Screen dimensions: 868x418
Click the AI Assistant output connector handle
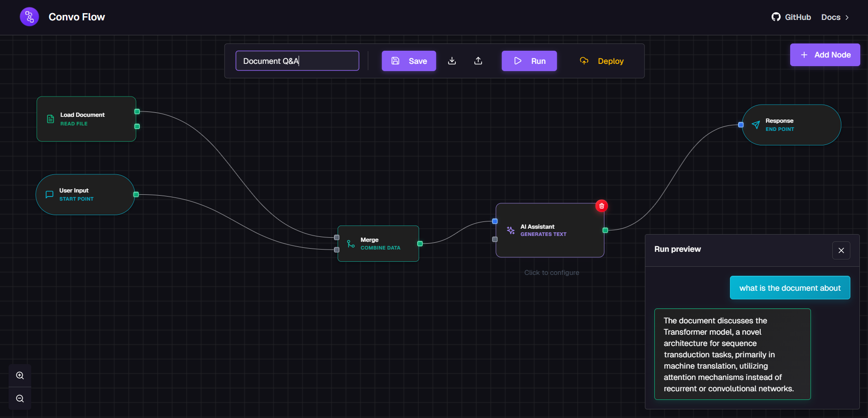point(606,230)
